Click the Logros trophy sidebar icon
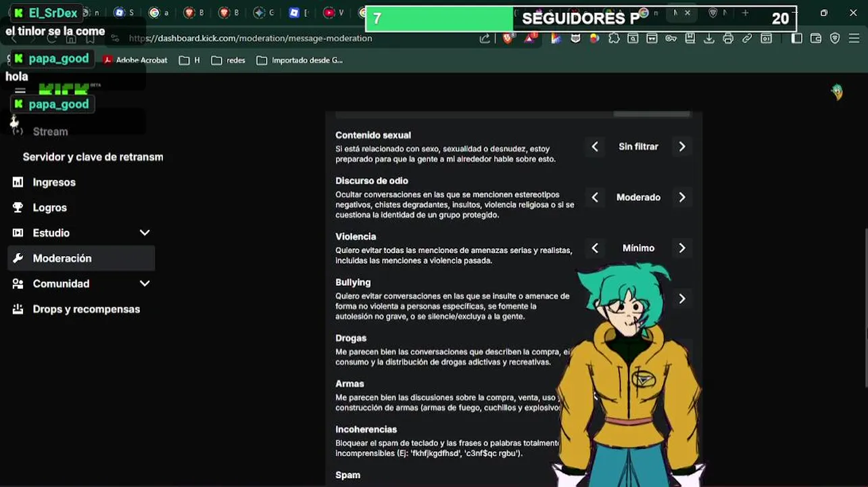The width and height of the screenshot is (868, 487). click(18, 208)
